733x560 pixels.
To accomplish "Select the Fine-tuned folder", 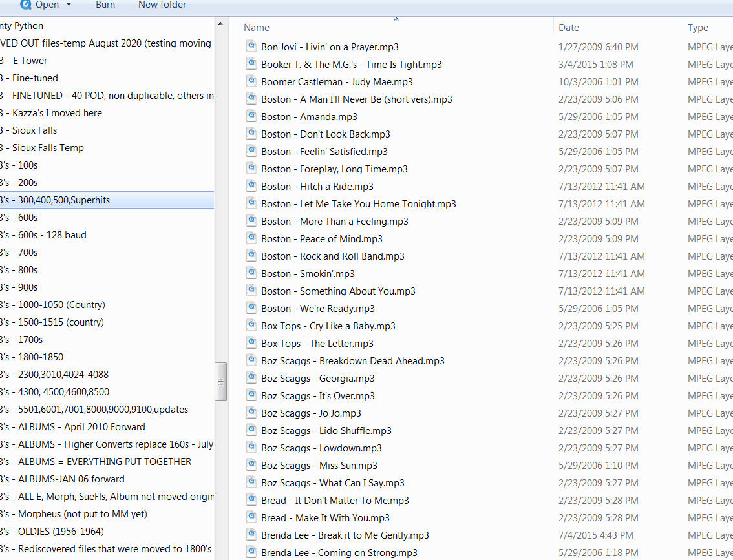I will pos(35,78).
